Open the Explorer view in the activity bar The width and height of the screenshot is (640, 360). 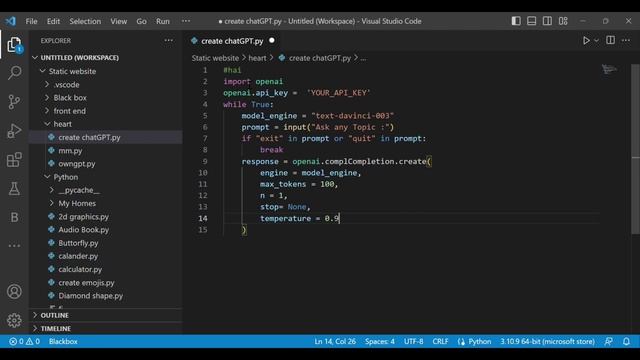pyautogui.click(x=14, y=45)
